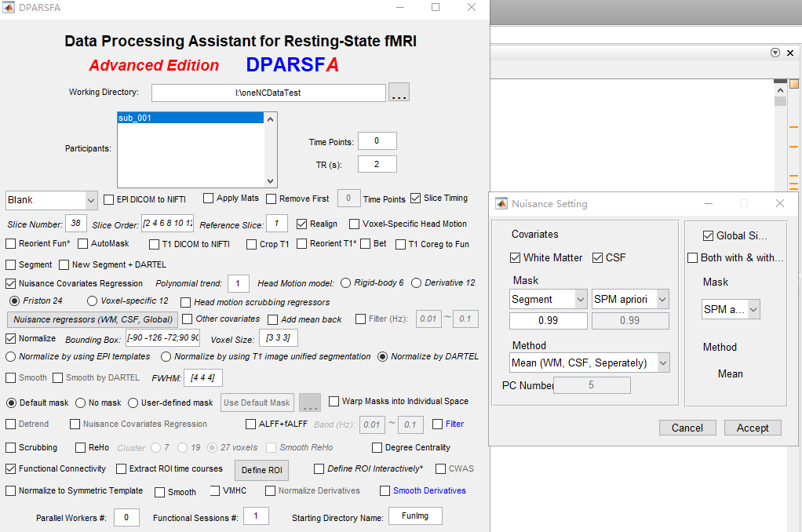The image size is (802, 532).
Task: Check the ALFF+fALFF checkbox
Action: (x=250, y=424)
